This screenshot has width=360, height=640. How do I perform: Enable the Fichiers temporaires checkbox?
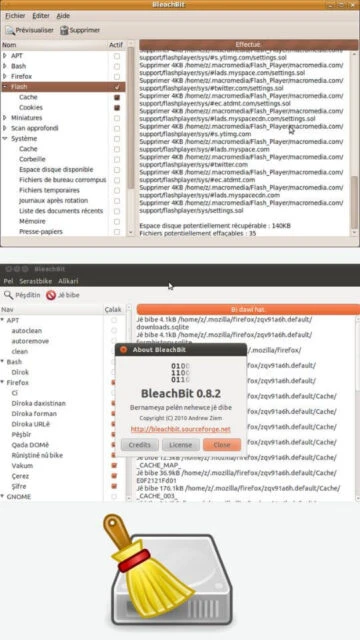(117, 191)
